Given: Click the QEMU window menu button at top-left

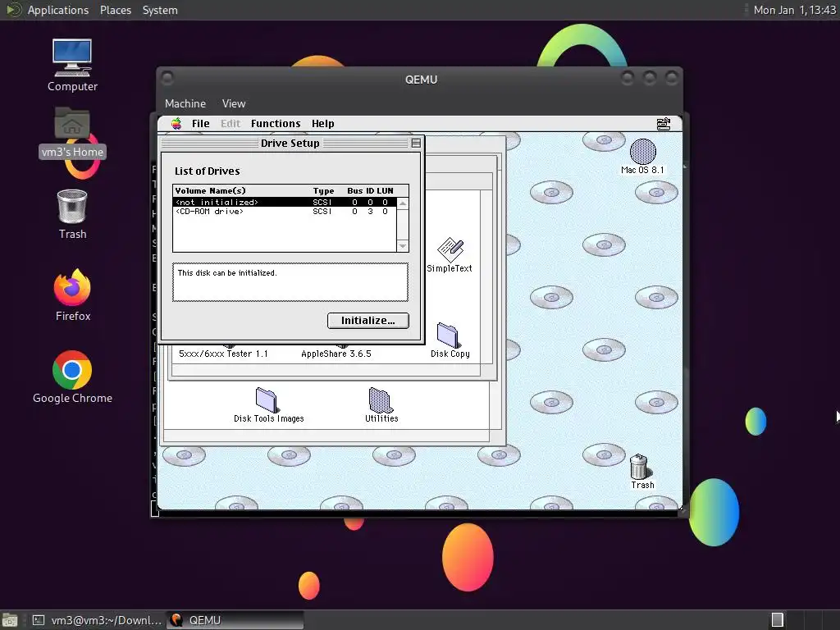Looking at the screenshot, I should point(167,78).
